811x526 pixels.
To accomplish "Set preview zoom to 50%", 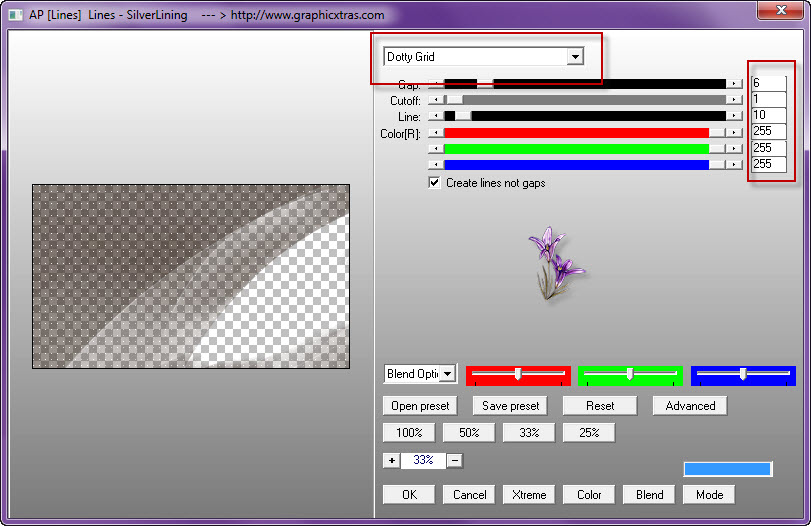I will point(468,433).
